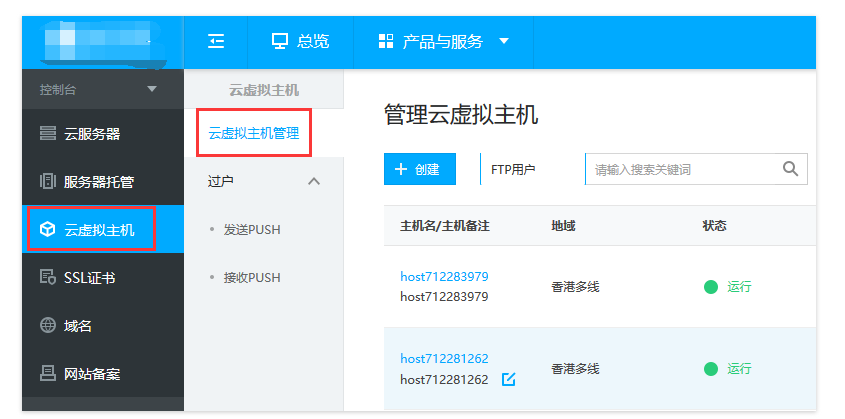845x419 pixels.
Task: Expand the 控制台 dropdown arrow
Action: (x=152, y=89)
